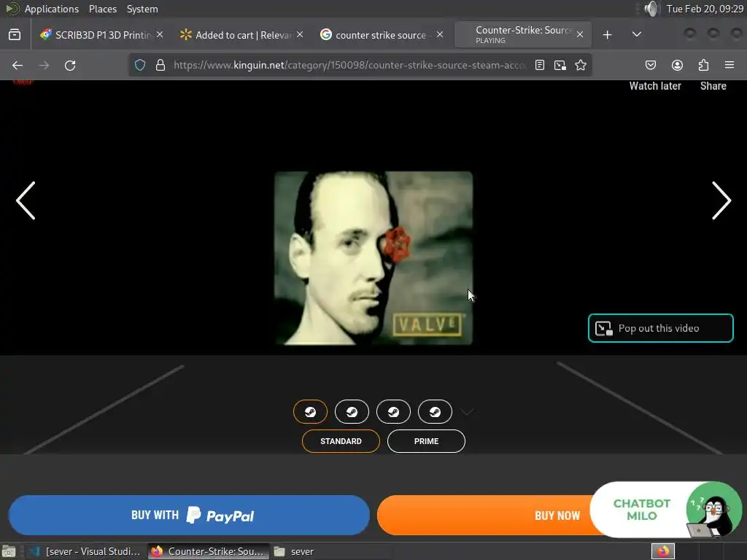Switch to the SCRIB3D P1 3D Printing tab
Viewport: 747px width, 560px height.
(x=96, y=35)
